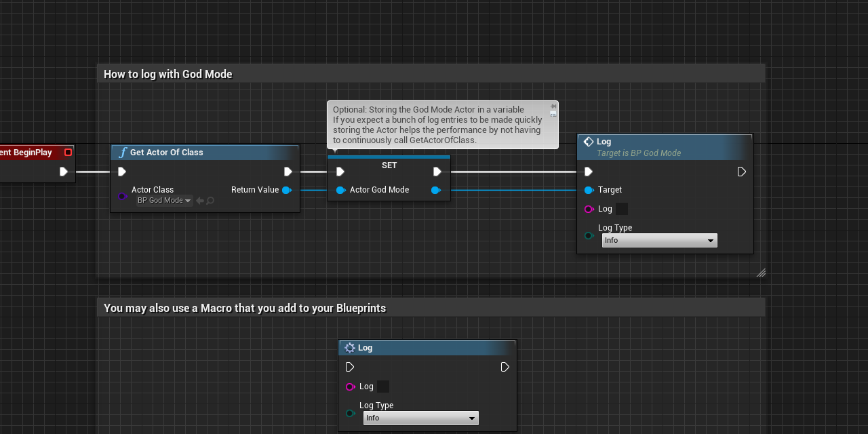Click the exec output pin of the SET node
The width and height of the screenshot is (868, 434).
tap(437, 172)
